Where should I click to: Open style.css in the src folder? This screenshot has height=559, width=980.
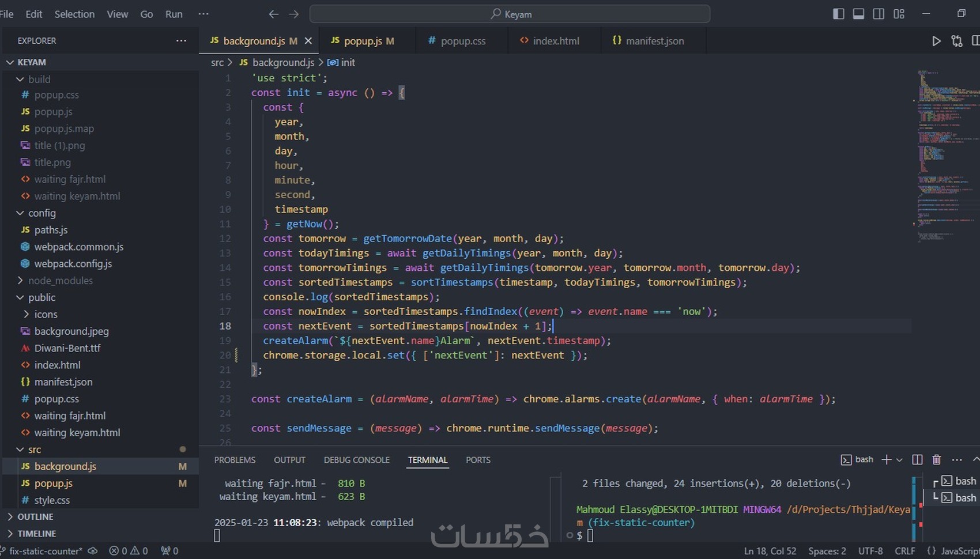point(99,500)
